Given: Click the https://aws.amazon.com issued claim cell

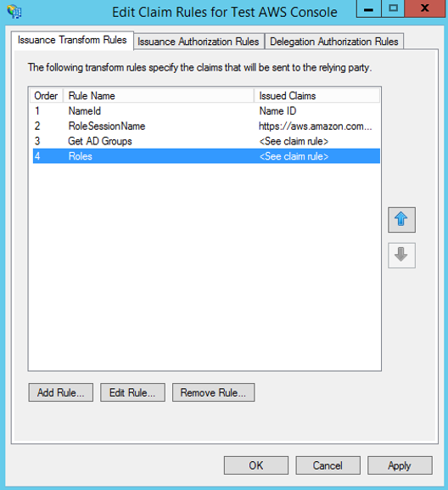Looking at the screenshot, I should tap(316, 126).
